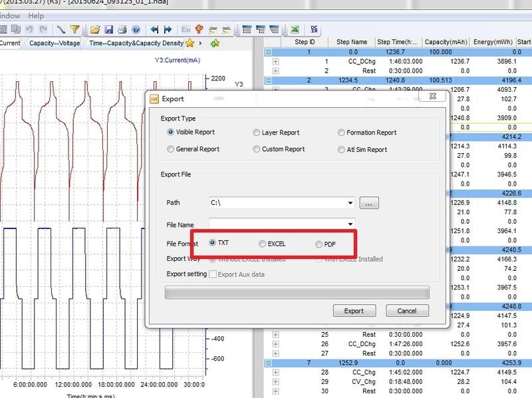Screen dimensions: 532x398
Task: Select the Formation Report option
Action: point(341,132)
